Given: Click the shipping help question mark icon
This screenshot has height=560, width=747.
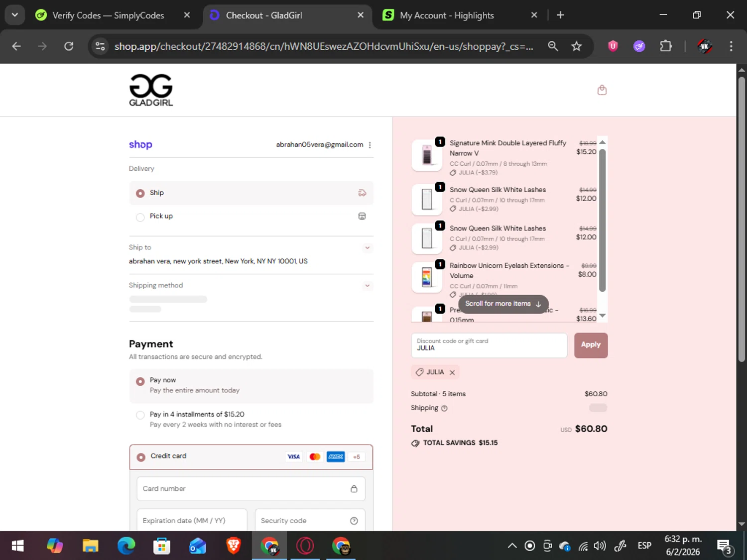Looking at the screenshot, I should coord(444,408).
